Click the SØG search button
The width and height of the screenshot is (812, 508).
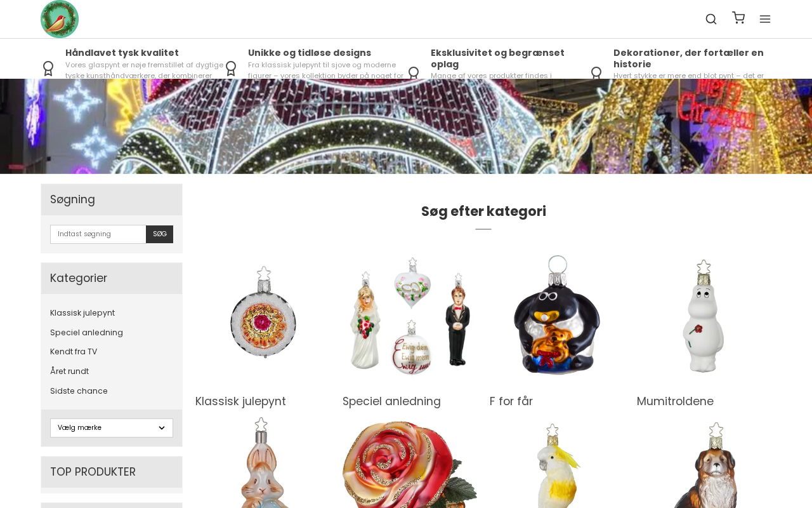(x=160, y=234)
